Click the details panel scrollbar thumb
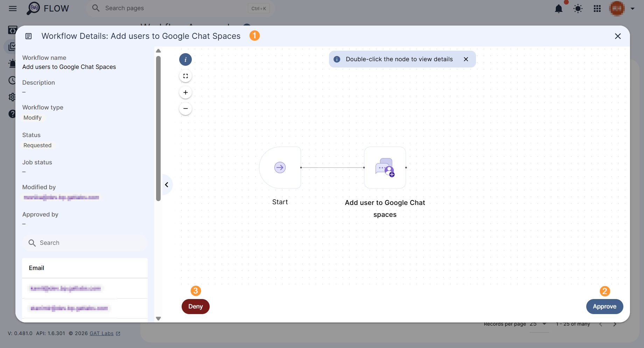This screenshot has width=644, height=348. (158, 128)
